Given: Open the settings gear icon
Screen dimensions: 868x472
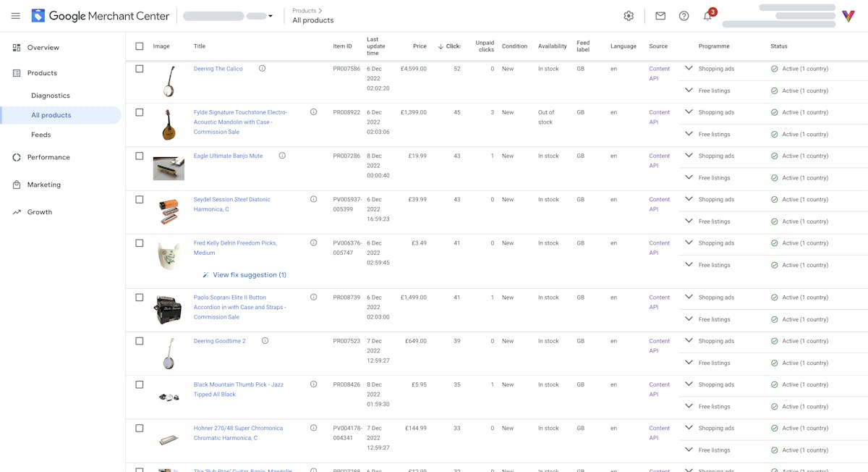Looking at the screenshot, I should point(629,16).
